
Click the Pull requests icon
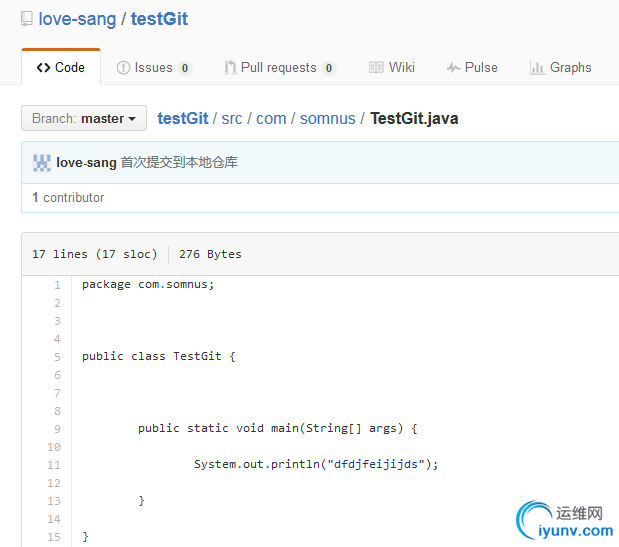230,67
